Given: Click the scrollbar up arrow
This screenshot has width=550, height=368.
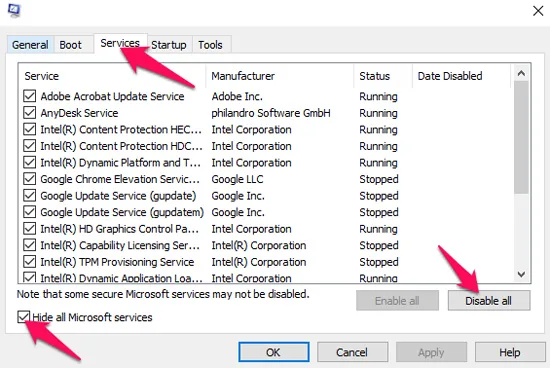Looking at the screenshot, I should [x=521, y=73].
